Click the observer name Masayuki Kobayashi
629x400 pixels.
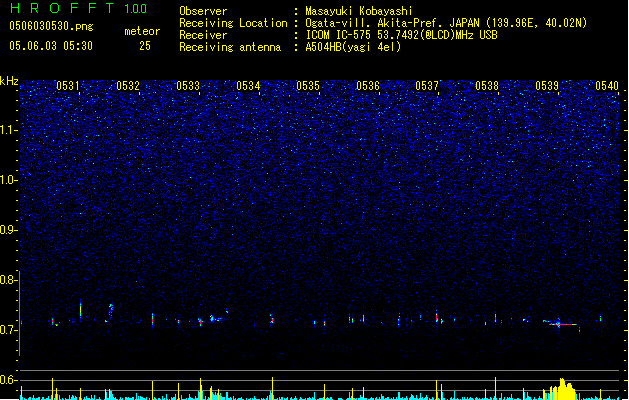coord(359,11)
